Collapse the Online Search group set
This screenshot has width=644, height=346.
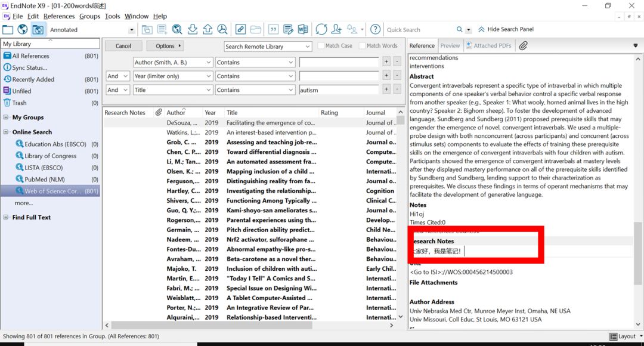pyautogui.click(x=6, y=132)
